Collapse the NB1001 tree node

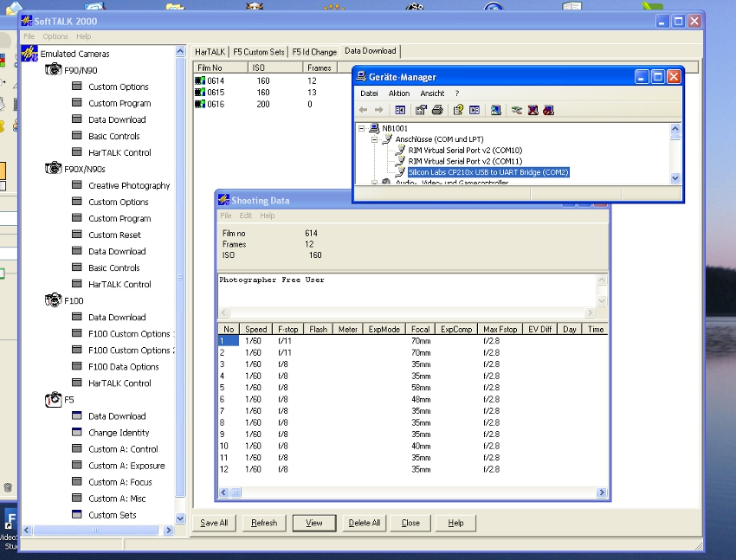click(361, 128)
